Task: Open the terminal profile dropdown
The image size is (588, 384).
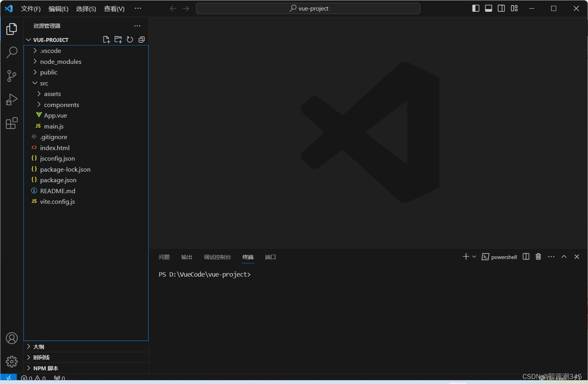Action: pos(474,256)
